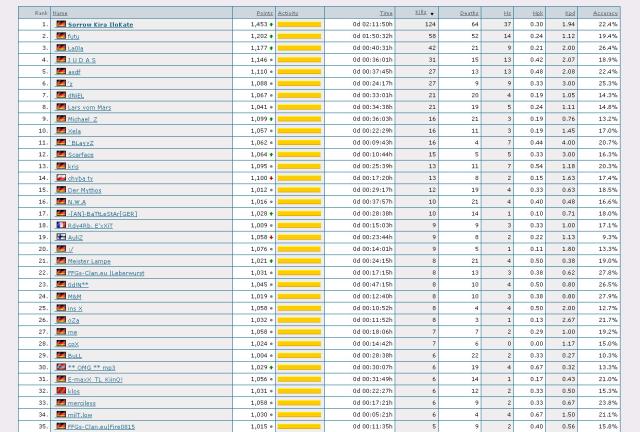The height and width of the screenshot is (432, 640).
Task: Click the green up arrow by 1,453 points
Action: click(271, 24)
